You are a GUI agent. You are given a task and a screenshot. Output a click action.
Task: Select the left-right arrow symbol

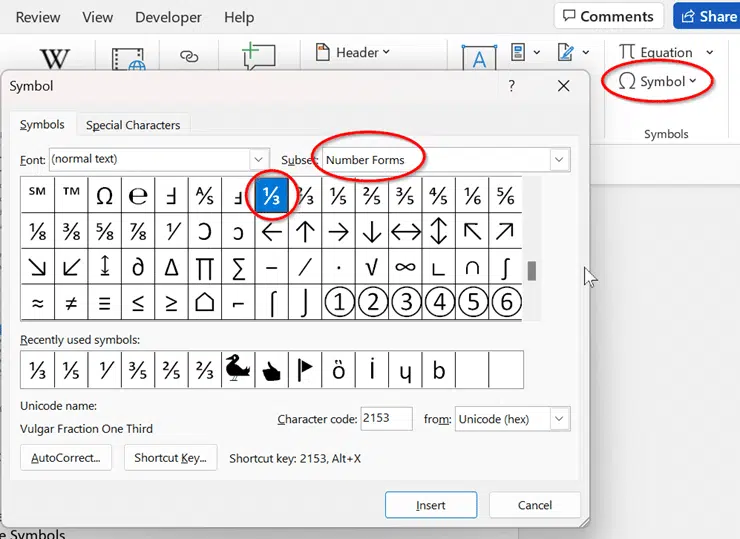(x=405, y=231)
